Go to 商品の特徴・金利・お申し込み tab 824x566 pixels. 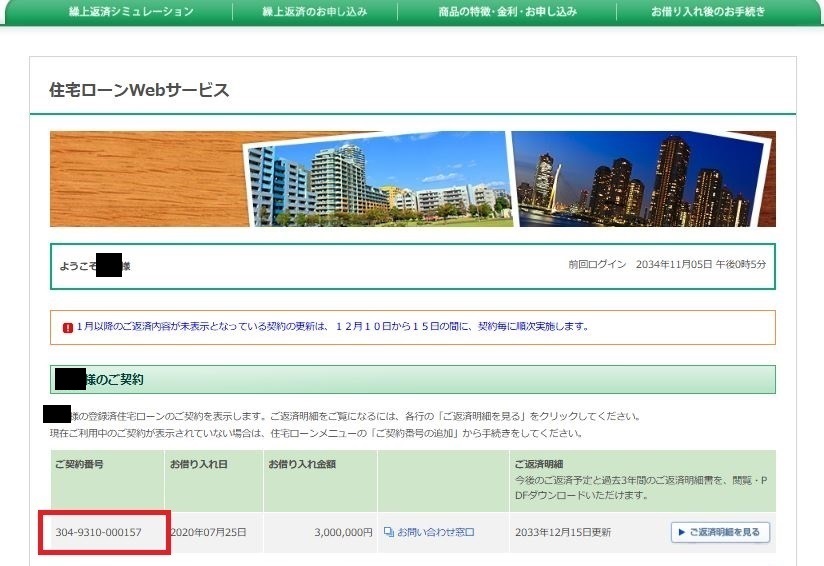click(x=507, y=12)
